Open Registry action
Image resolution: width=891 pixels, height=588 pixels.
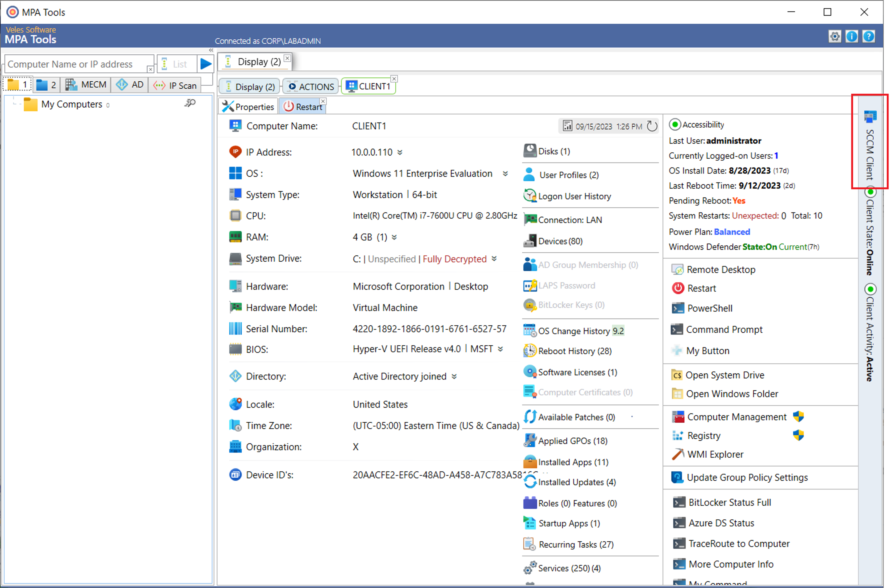coord(696,435)
